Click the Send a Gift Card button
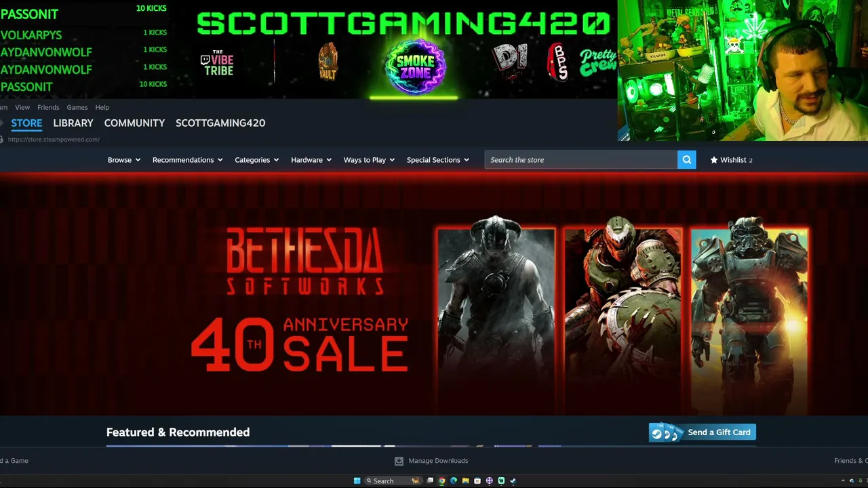 [702, 432]
